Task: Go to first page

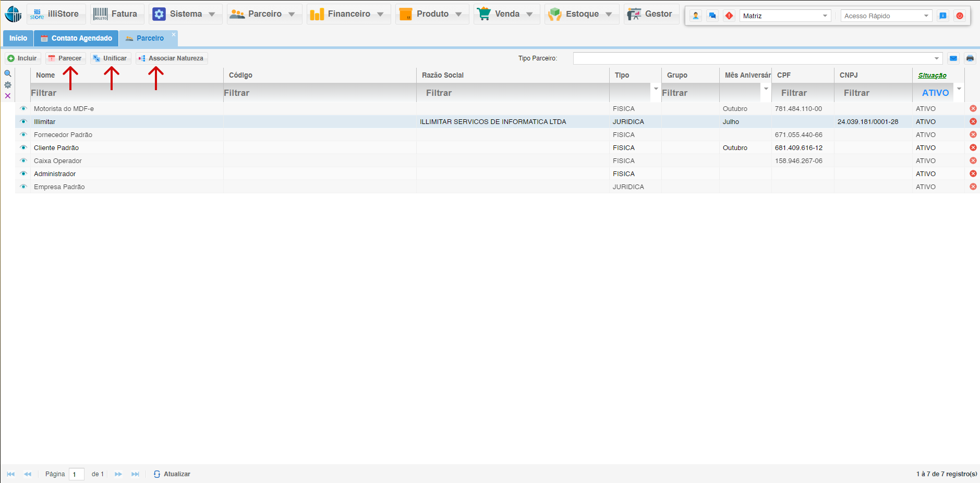Action: click(11, 474)
